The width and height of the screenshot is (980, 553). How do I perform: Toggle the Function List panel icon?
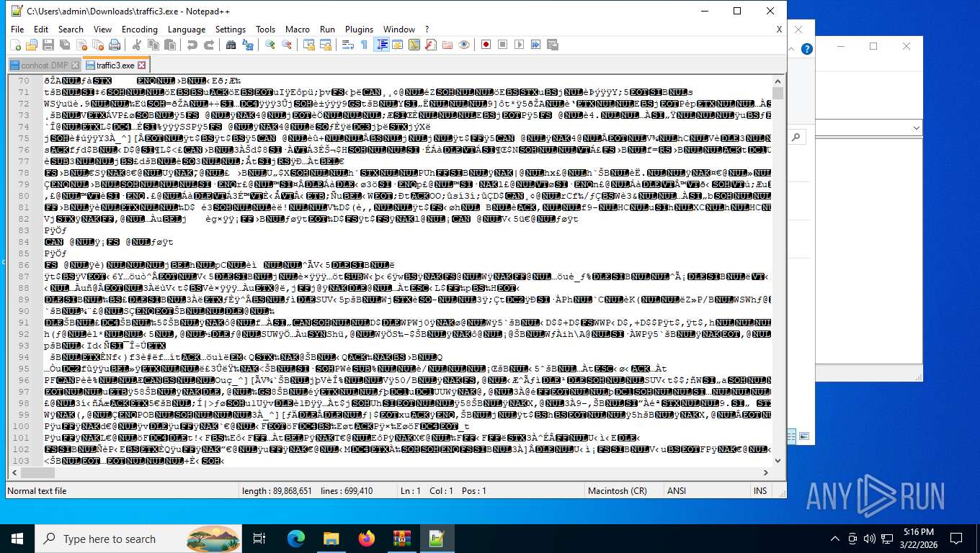click(x=431, y=45)
